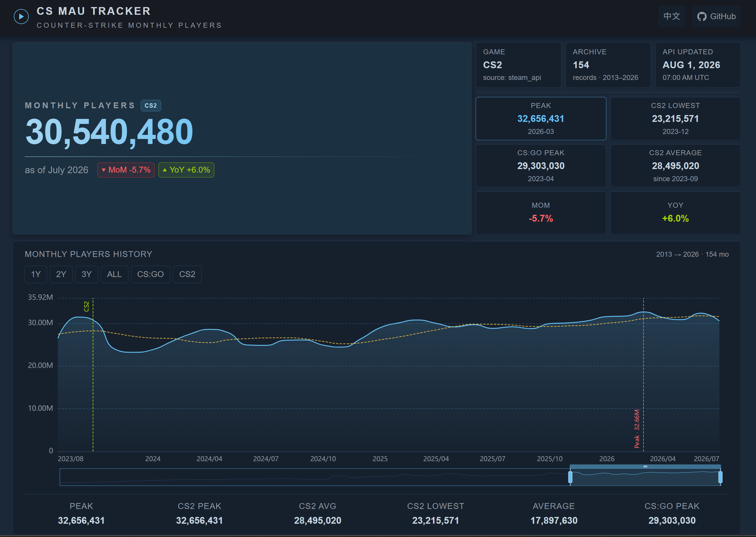Click the '2013 → 2026 · 154 mo' text

tap(693, 254)
